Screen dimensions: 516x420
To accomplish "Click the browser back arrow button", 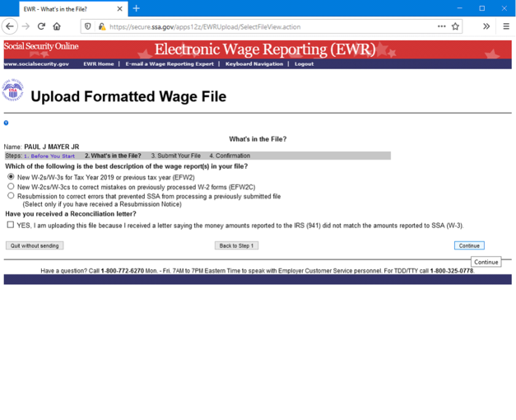I will point(10,26).
